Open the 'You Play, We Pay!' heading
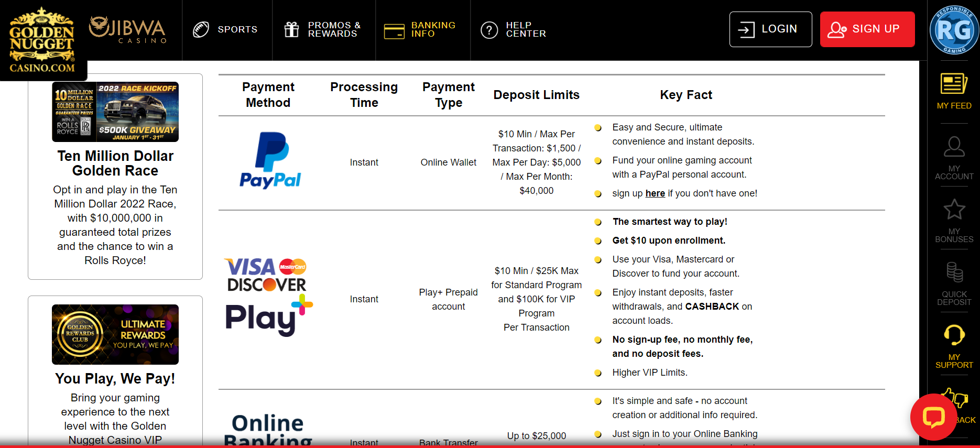Image resolution: width=980 pixels, height=448 pixels. (115, 379)
